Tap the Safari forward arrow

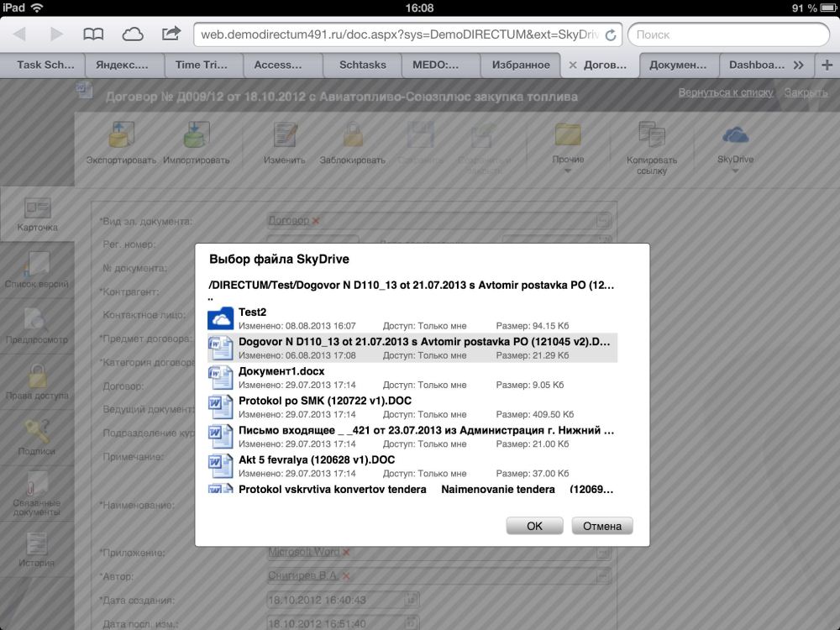[56, 34]
